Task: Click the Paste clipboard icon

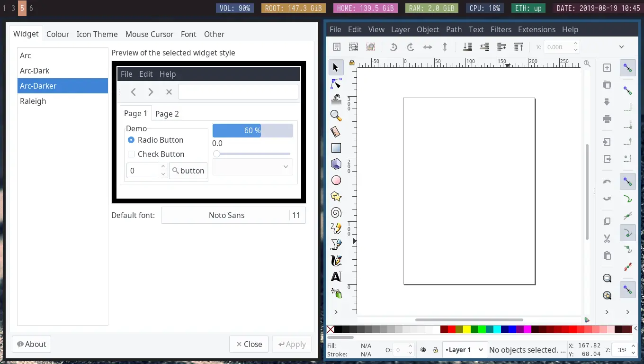Action: click(x=607, y=255)
